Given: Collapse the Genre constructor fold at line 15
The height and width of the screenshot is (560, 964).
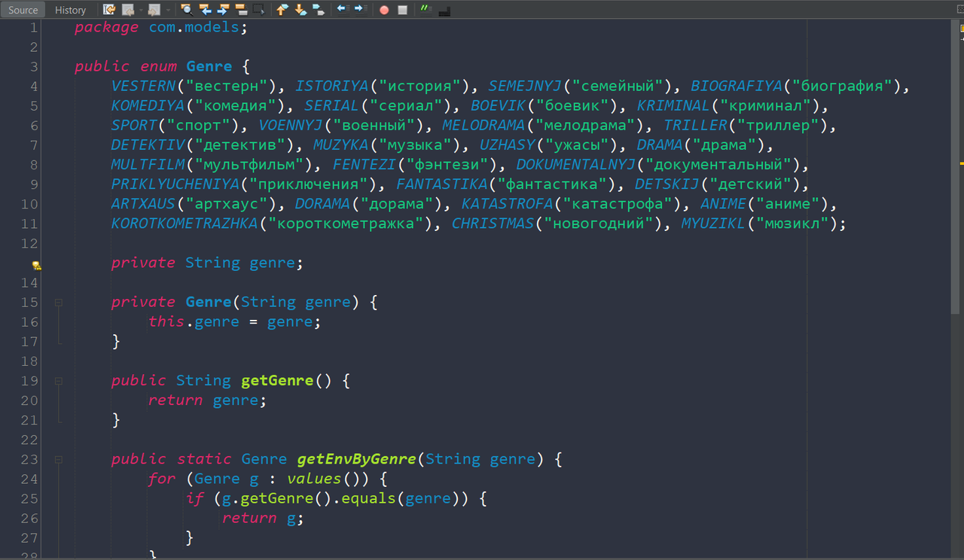Looking at the screenshot, I should (58, 303).
